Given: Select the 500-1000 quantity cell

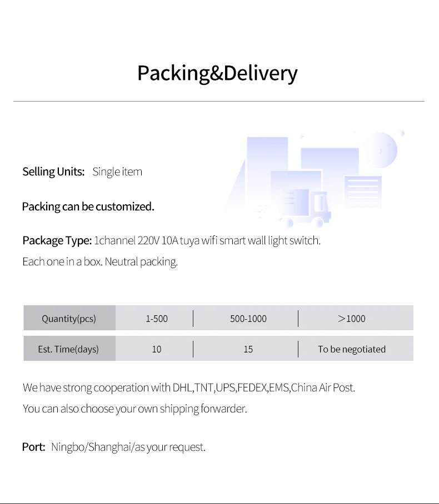Looking at the screenshot, I should (x=248, y=319).
